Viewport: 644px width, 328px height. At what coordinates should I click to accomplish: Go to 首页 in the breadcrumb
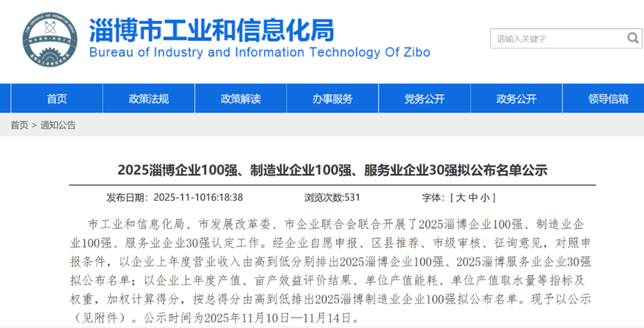(19, 126)
